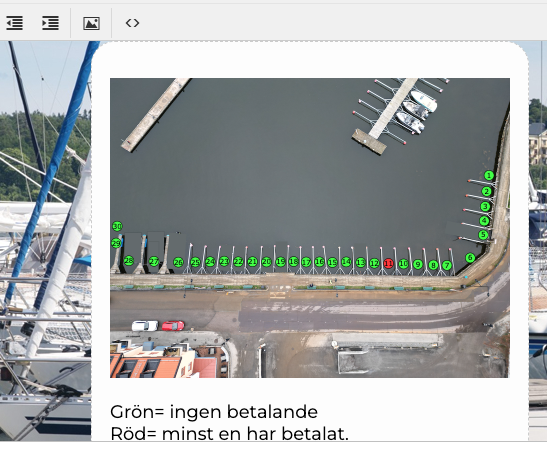Image resolution: width=547 pixels, height=450 pixels.
Task: Select green berth marker number 28
Action: [129, 261]
